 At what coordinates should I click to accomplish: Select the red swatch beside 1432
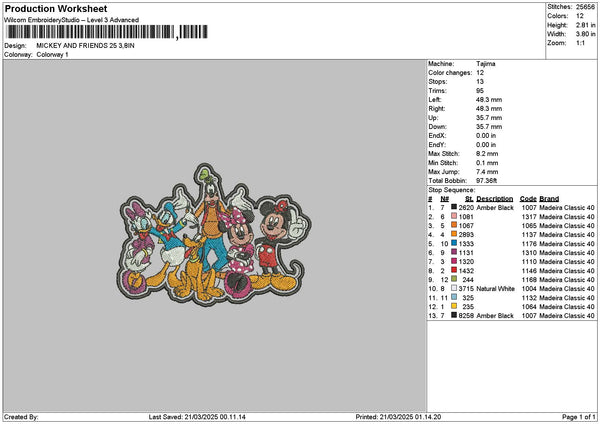[x=454, y=270]
